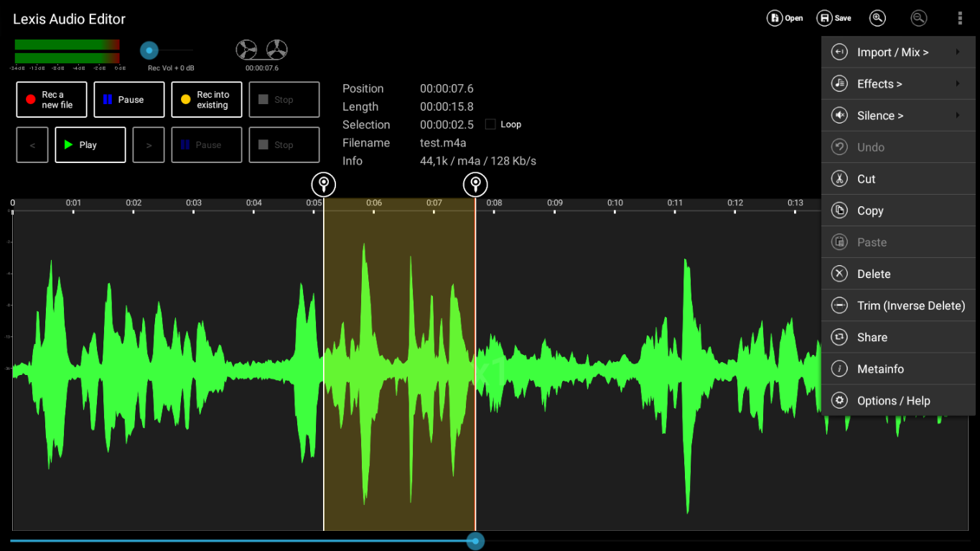Click the Paste clipboard icon

tap(839, 242)
